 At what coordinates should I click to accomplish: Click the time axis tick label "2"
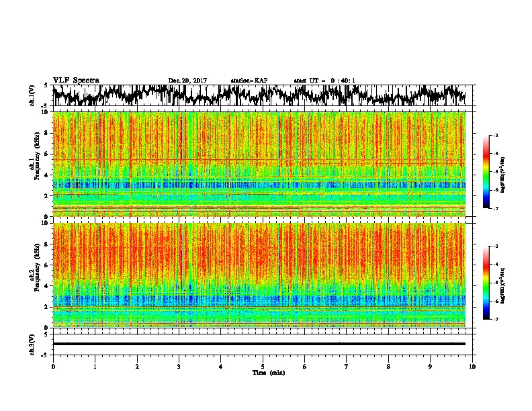137,367
